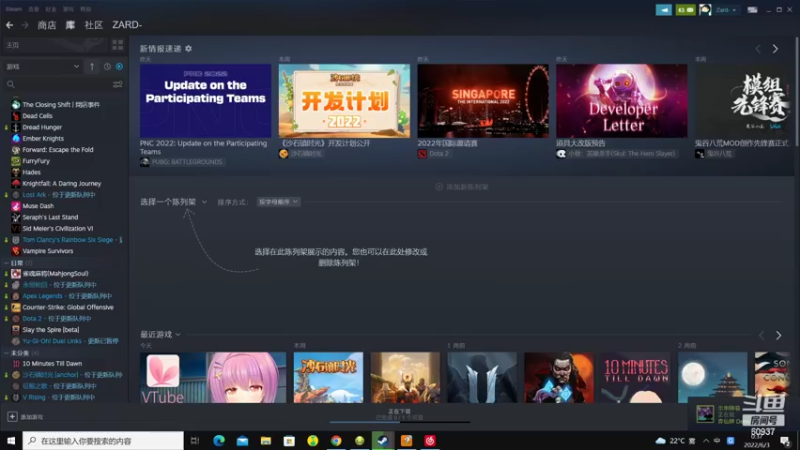Open the green notifications inbox button

click(685, 10)
